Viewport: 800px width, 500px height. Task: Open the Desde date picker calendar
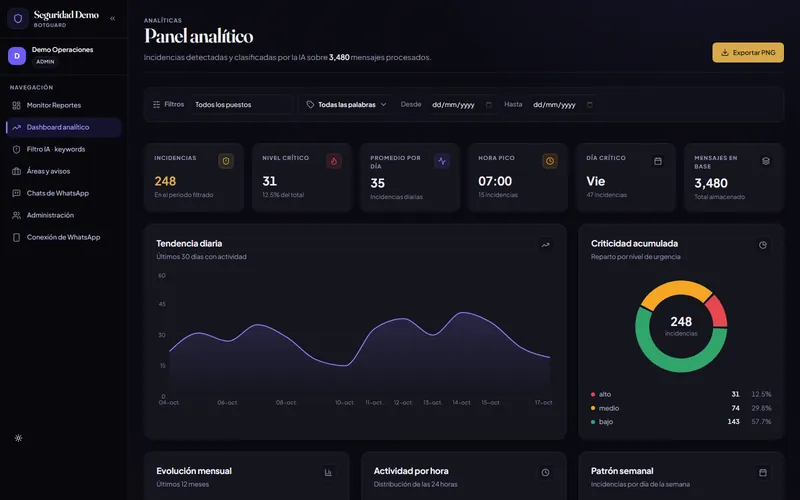(488, 105)
